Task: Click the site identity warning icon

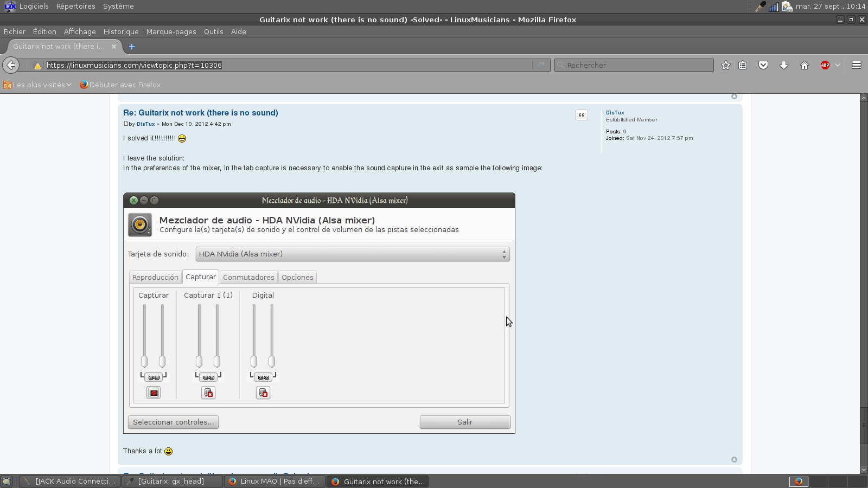Action: click(37, 66)
